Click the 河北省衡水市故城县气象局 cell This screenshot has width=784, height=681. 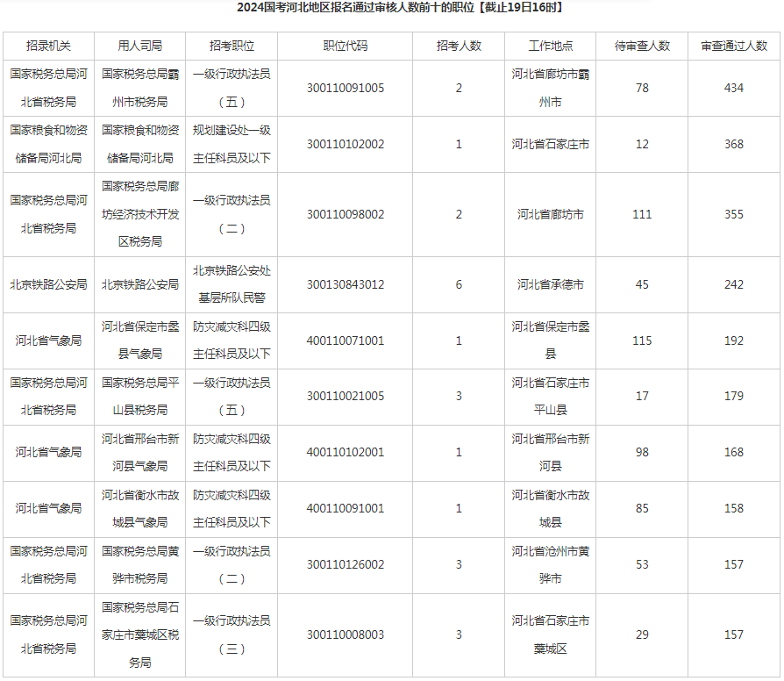click(x=140, y=508)
